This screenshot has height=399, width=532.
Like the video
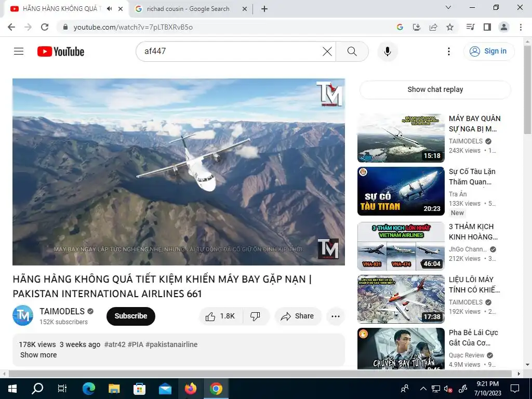tap(221, 316)
